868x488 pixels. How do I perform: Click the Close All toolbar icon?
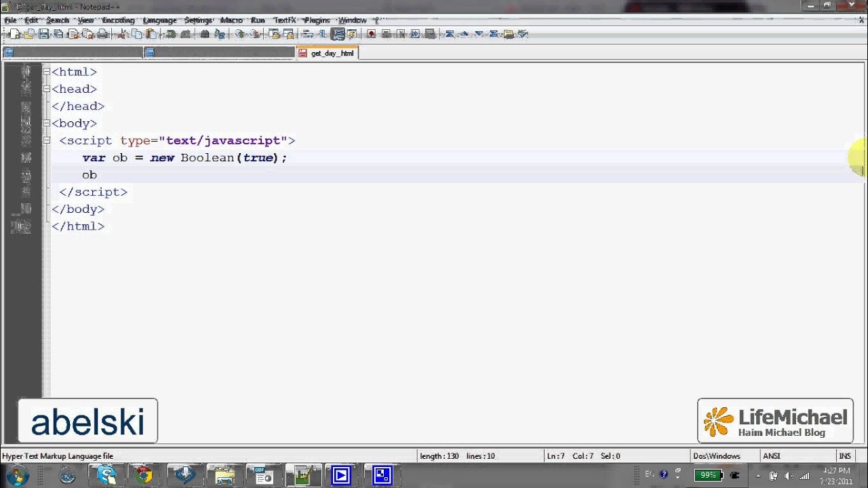87,34
